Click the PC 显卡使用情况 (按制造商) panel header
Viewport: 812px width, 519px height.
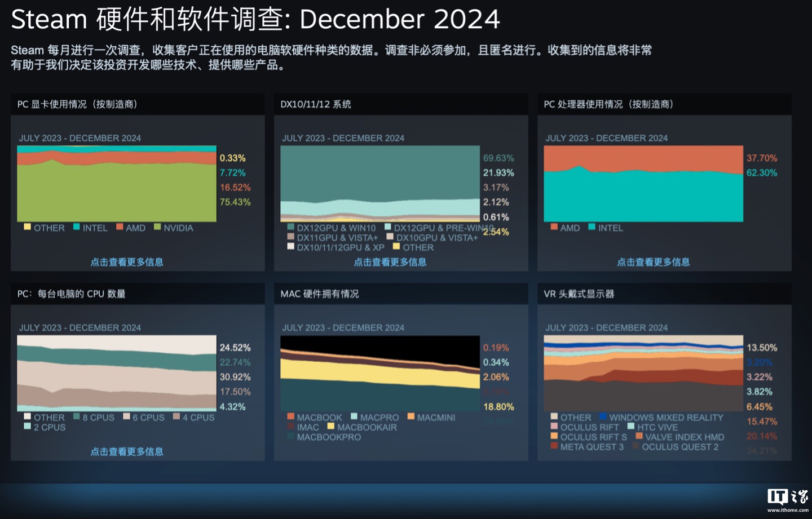pos(138,104)
